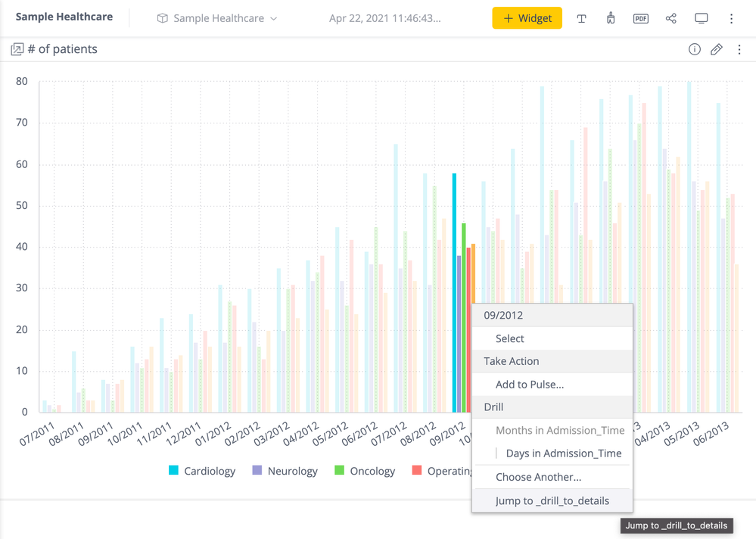The width and height of the screenshot is (756, 539).
Task: Click the brush icon beside the text tool
Action: [x=611, y=18]
